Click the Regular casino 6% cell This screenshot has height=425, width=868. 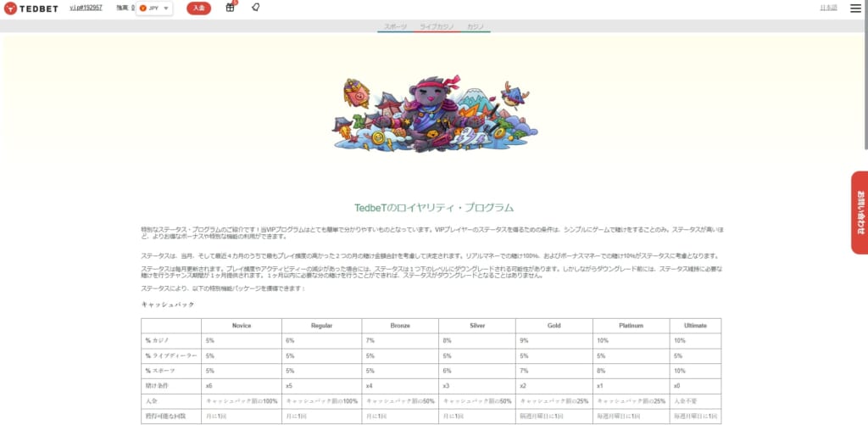coord(321,341)
